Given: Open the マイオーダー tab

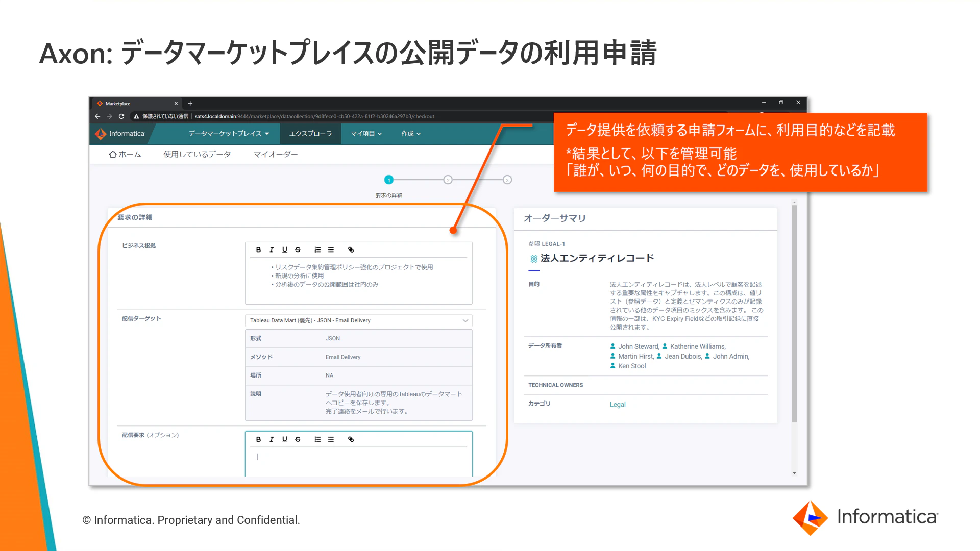Looking at the screenshot, I should pos(276,154).
